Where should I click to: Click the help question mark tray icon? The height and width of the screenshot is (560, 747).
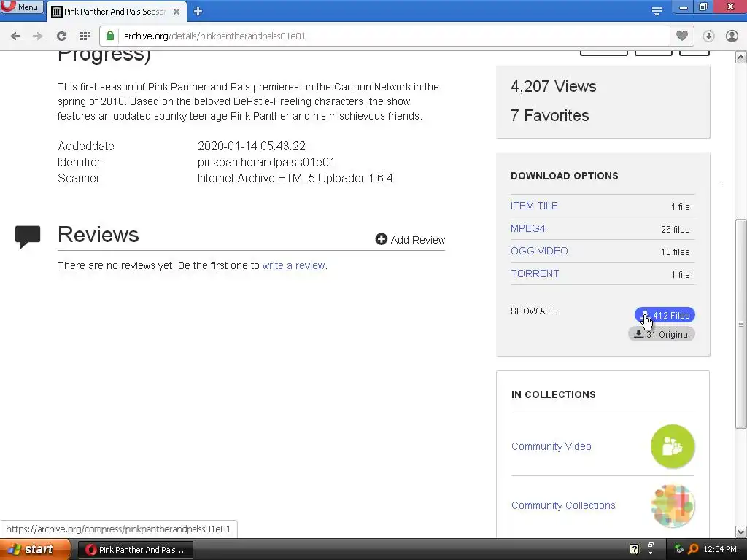[x=634, y=549]
